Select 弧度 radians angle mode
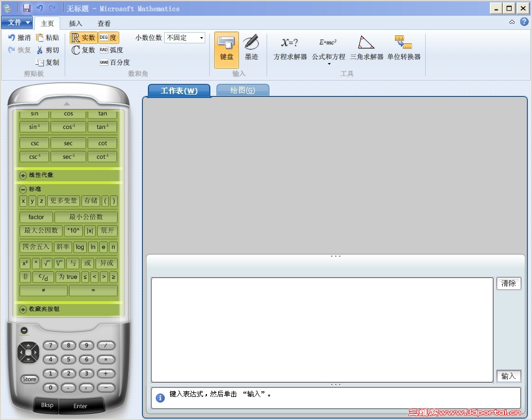This screenshot has height=420, width=532. coord(111,50)
